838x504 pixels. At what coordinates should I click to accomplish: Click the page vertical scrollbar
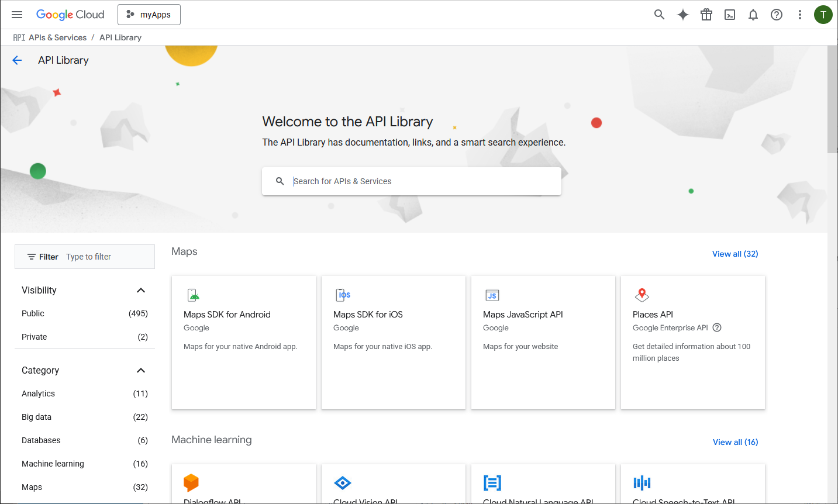tap(832, 99)
